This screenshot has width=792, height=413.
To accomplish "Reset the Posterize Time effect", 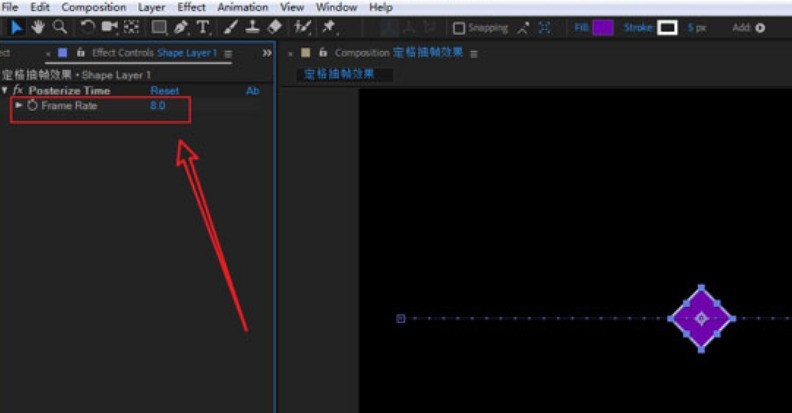I will tap(165, 91).
